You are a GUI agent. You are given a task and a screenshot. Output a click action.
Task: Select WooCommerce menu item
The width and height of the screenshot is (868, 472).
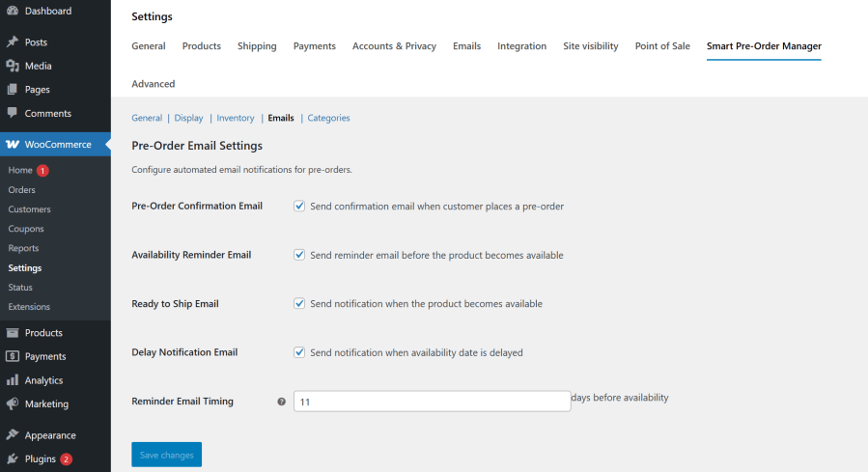coord(55,145)
